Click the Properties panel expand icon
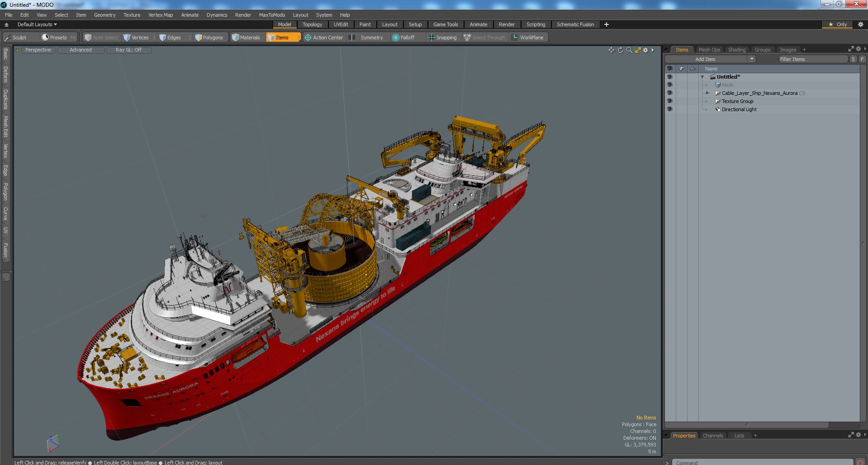Screen dimensions: 868x465 [x=851, y=435]
